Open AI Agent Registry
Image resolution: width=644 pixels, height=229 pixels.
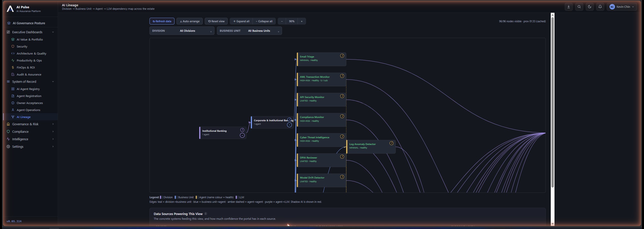tap(28, 89)
